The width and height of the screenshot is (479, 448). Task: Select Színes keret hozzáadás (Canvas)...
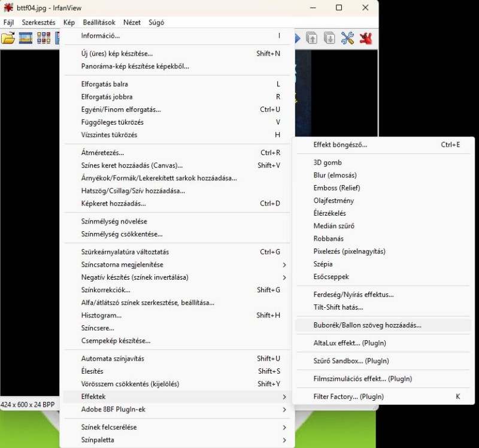pos(177,165)
